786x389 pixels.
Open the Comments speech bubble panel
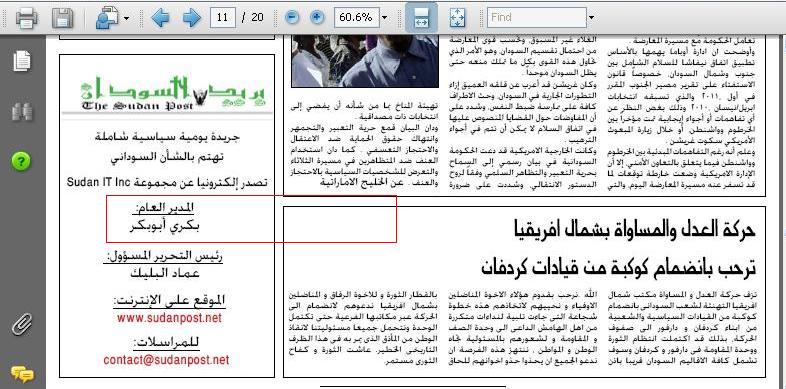23,374
